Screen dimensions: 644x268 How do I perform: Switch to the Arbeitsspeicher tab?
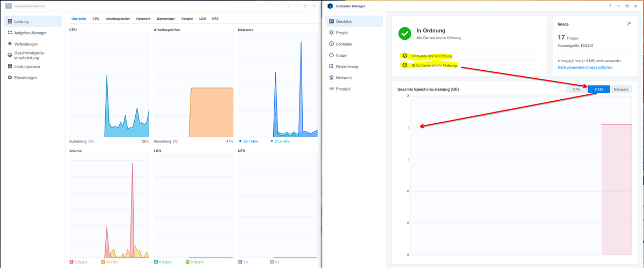pyautogui.click(x=118, y=19)
